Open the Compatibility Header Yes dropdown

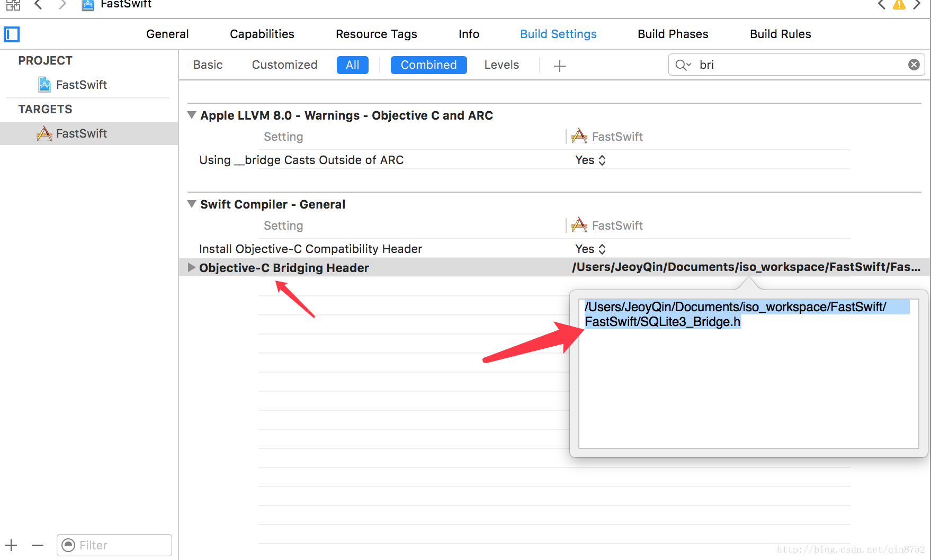tap(590, 249)
